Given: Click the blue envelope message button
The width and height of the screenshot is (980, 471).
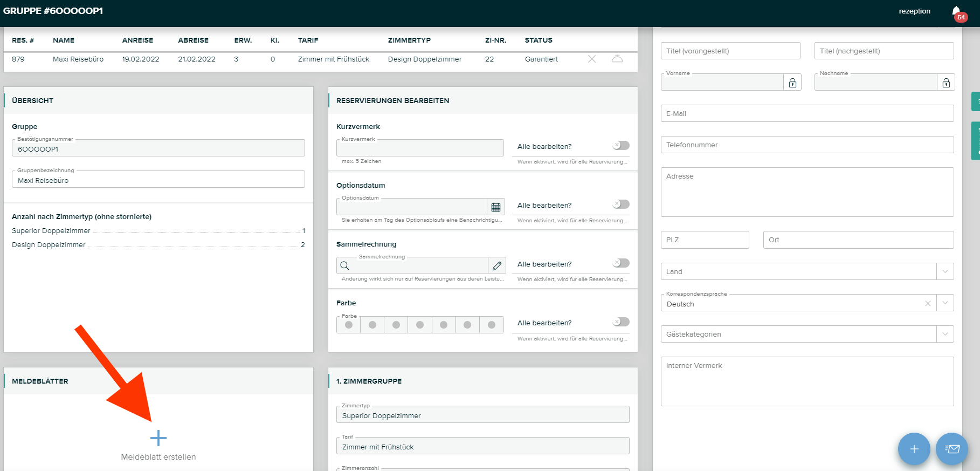Looking at the screenshot, I should pyautogui.click(x=952, y=449).
